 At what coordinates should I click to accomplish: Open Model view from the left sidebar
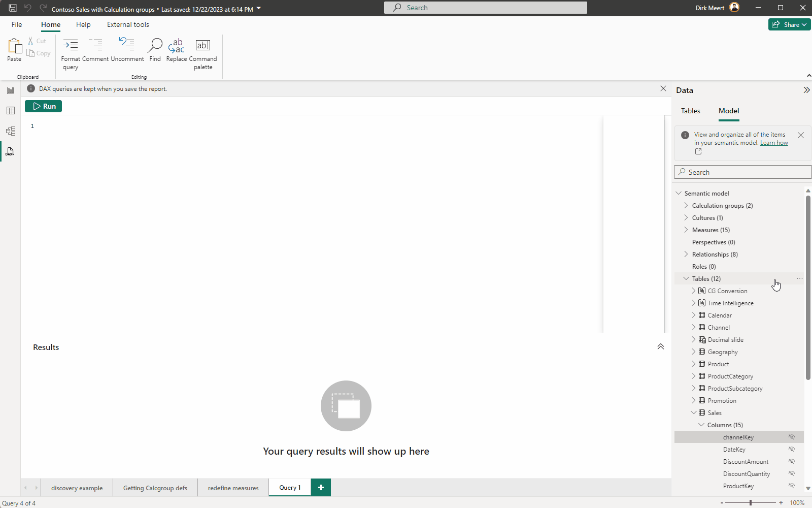point(10,131)
